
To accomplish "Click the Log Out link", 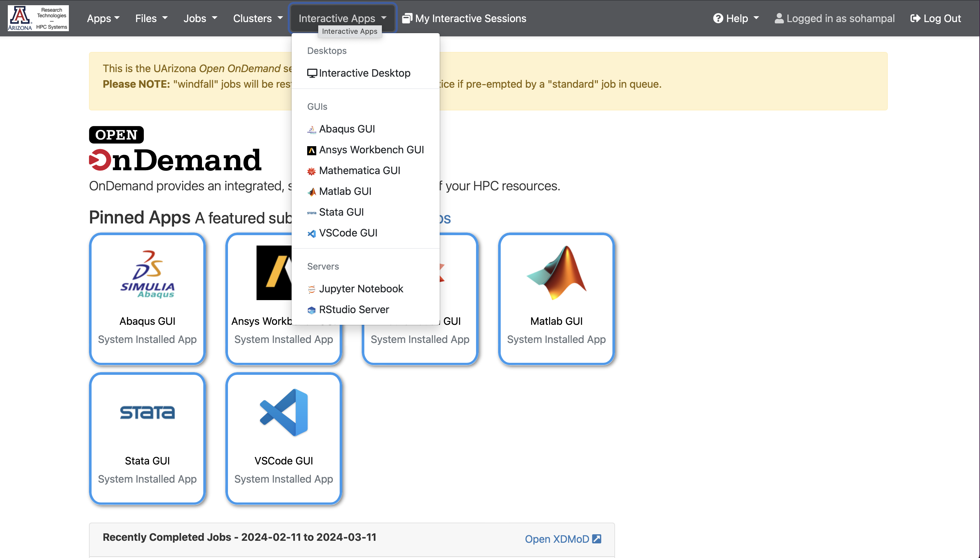I will [935, 19].
